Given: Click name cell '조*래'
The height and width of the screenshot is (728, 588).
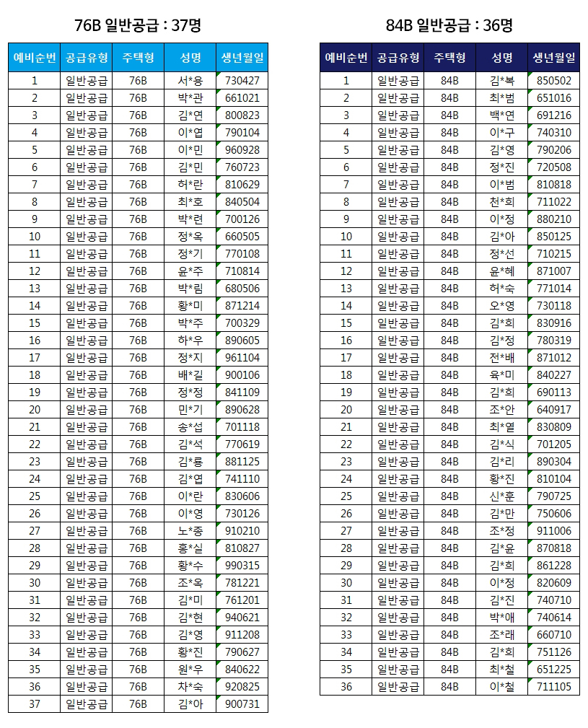Looking at the screenshot, I should point(501,635).
